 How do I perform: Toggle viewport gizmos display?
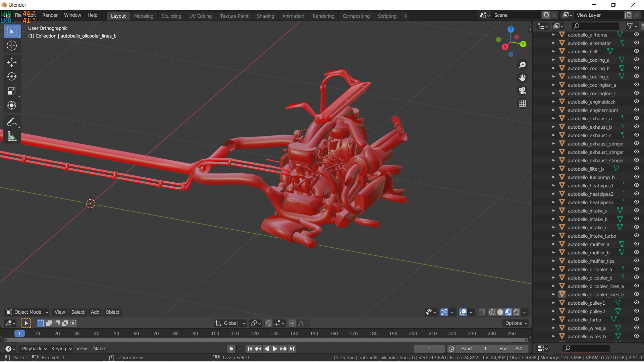pyautogui.click(x=444, y=312)
